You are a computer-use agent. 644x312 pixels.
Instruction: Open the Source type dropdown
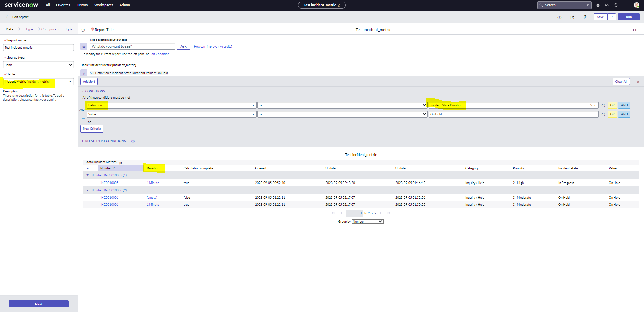point(38,64)
